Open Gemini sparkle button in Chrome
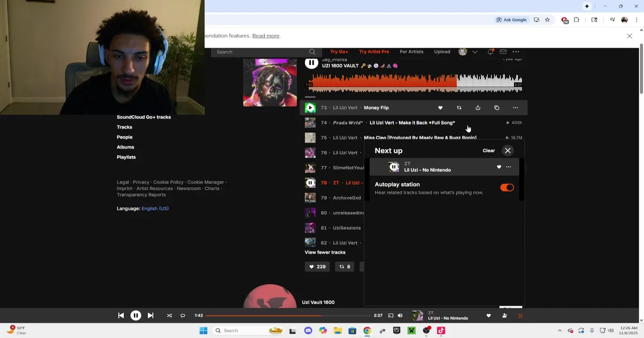Screen dimensions: 644x338 tap(587, 6)
